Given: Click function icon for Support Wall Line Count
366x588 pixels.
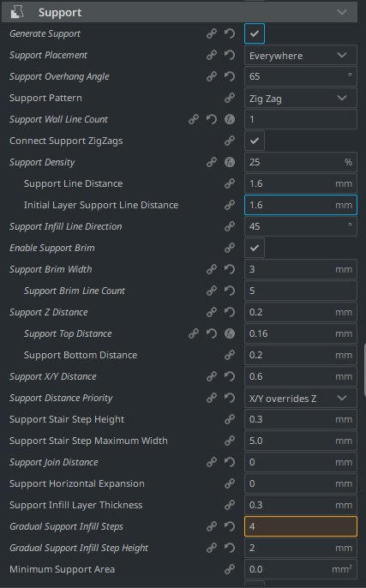Looking at the screenshot, I should point(230,119).
